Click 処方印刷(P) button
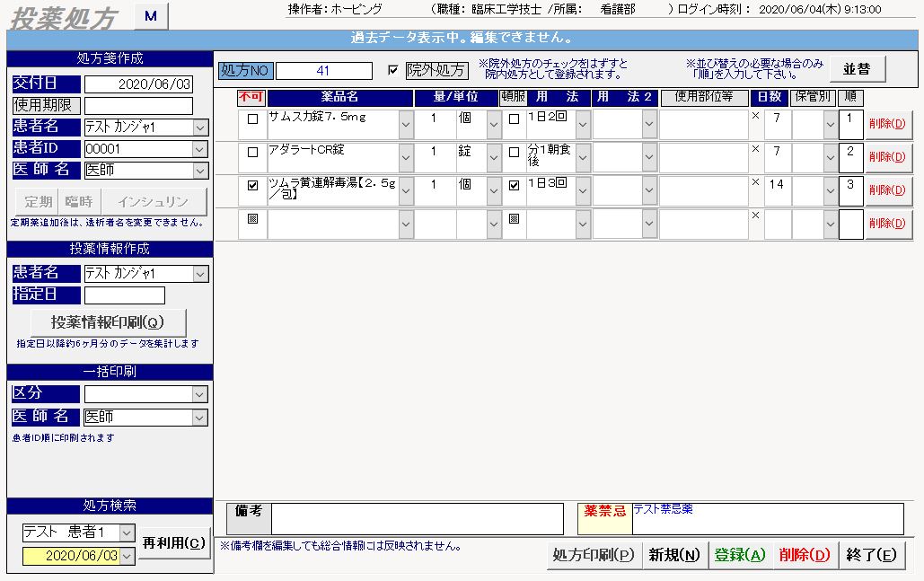 point(594,555)
